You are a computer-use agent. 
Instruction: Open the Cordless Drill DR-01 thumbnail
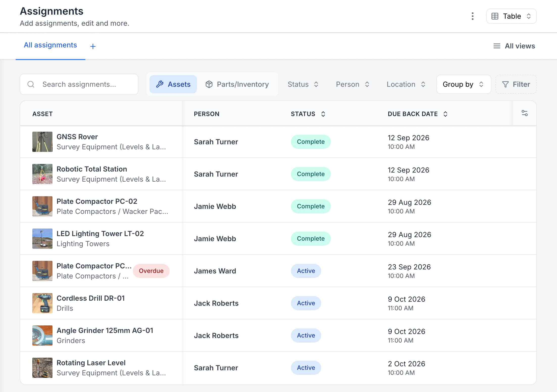tap(42, 303)
